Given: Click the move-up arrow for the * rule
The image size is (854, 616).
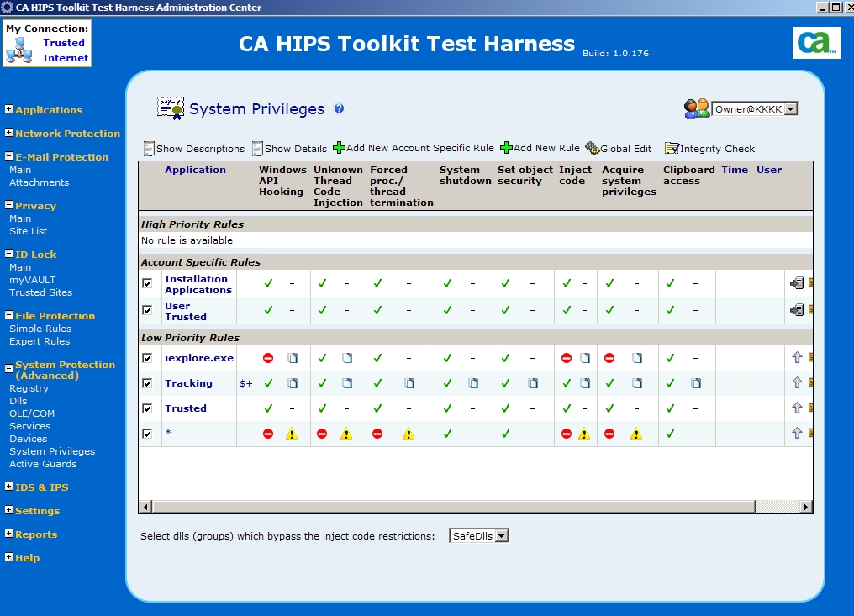Looking at the screenshot, I should [797, 433].
